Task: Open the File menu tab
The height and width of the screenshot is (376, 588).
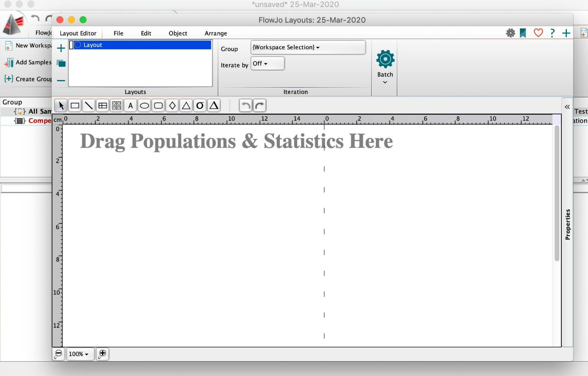Action: tap(119, 33)
